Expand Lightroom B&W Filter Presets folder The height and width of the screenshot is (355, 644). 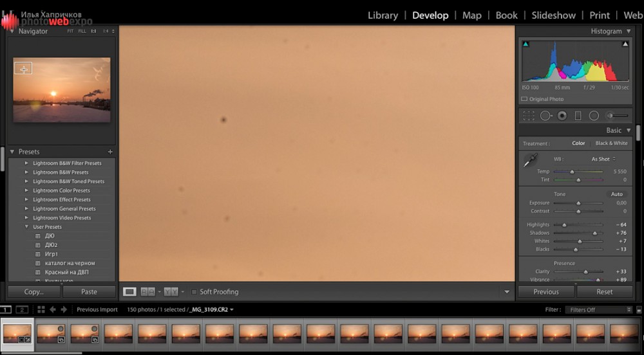26,163
